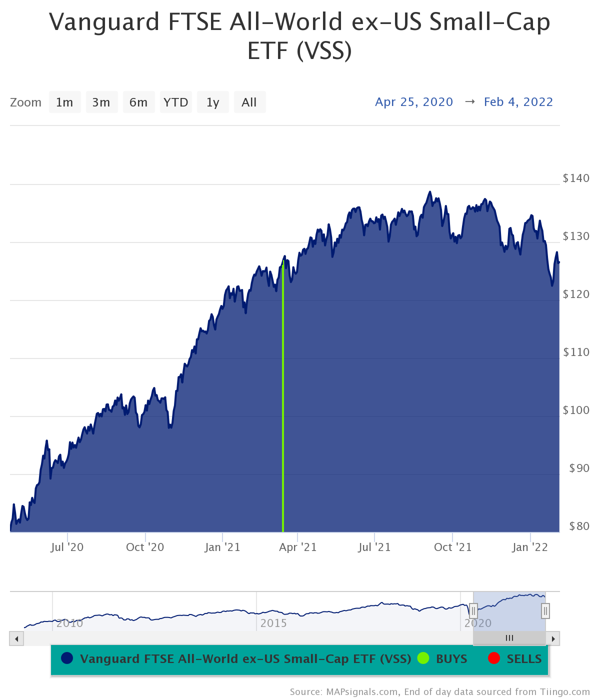Click the red SELLS legend dot
The image size is (600, 700).
click(494, 658)
